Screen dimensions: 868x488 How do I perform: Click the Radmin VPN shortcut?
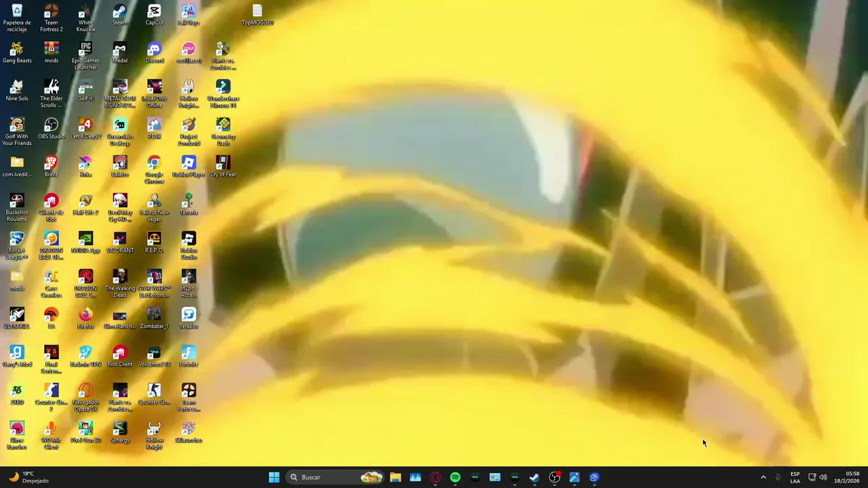pyautogui.click(x=85, y=357)
